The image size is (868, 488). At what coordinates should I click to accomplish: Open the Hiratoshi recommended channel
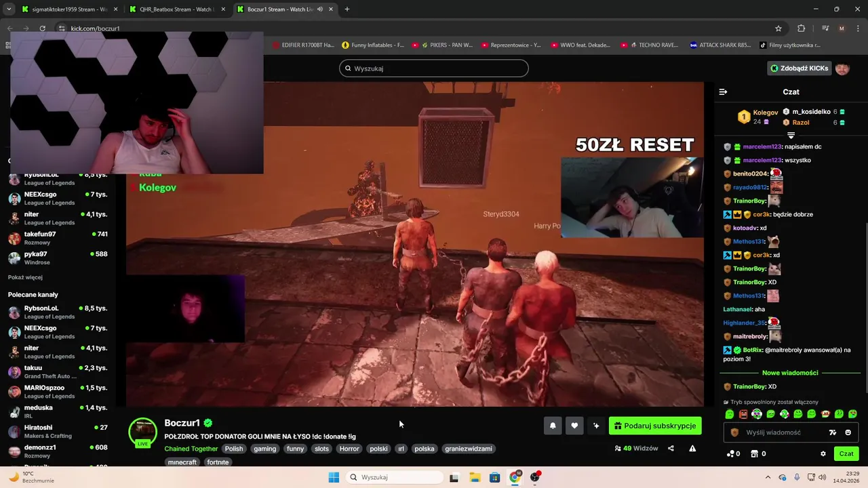pyautogui.click(x=58, y=431)
